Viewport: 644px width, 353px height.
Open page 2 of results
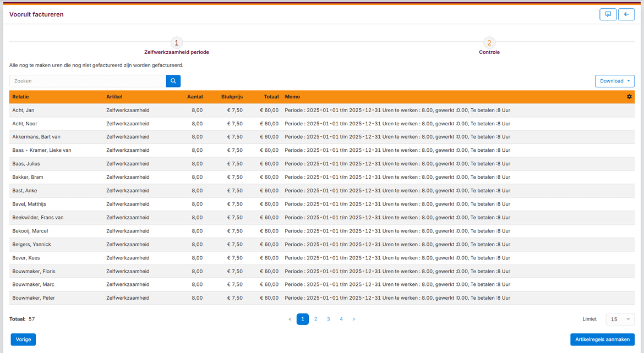[315, 319]
